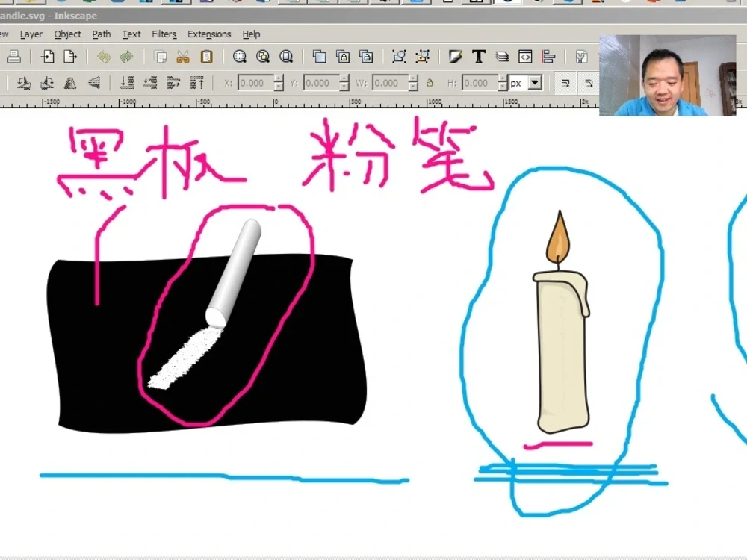Increment the X value stepper
The image size is (747, 560).
pos(279,78)
